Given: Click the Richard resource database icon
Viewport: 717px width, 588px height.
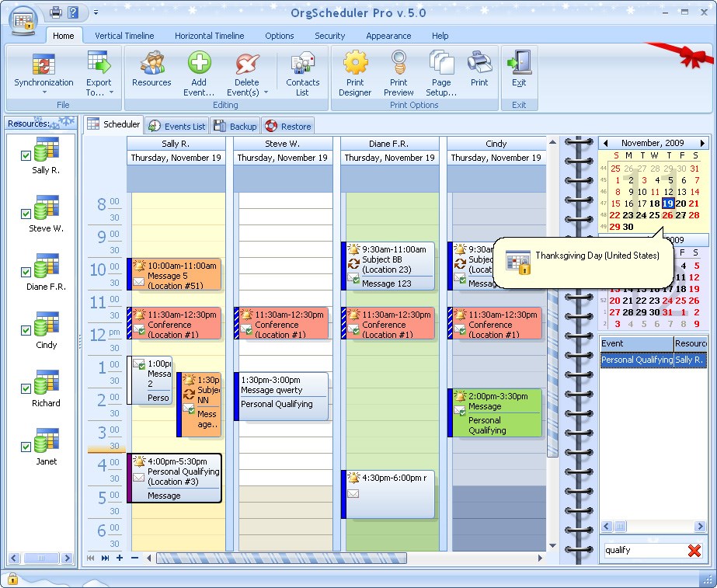Looking at the screenshot, I should 47,382.
